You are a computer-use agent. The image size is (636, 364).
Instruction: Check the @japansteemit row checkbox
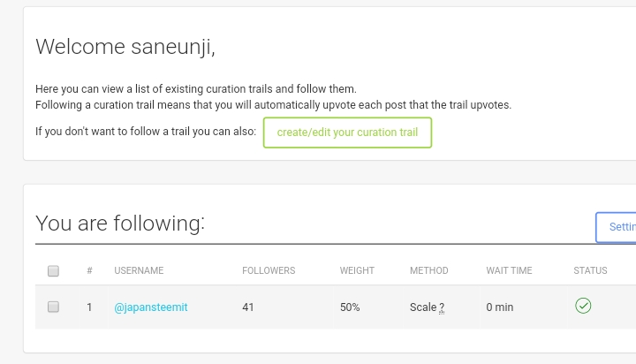point(53,307)
